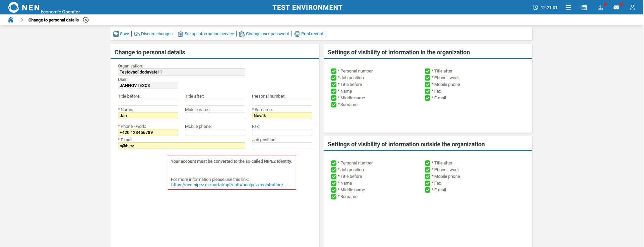Click the Fax input field
Image resolution: width=644 pixels, height=247 pixels.
click(x=282, y=133)
